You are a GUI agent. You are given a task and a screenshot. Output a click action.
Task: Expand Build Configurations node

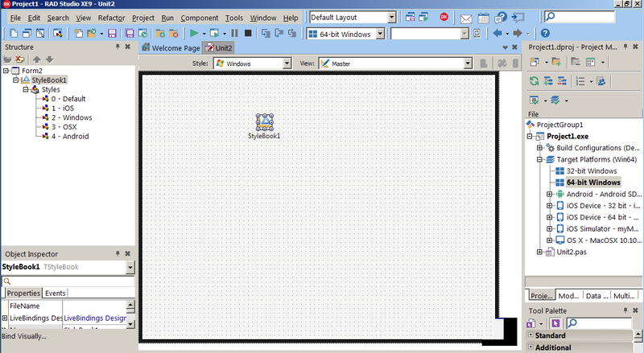(539, 148)
